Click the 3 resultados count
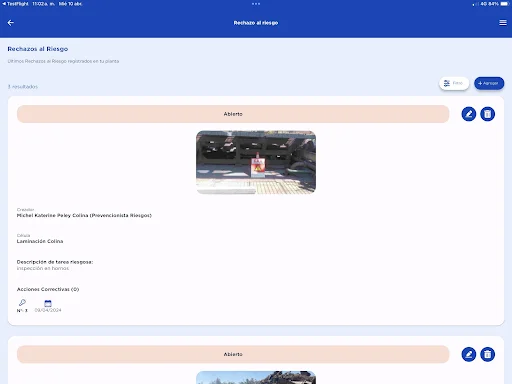512x384 pixels. (x=23, y=87)
